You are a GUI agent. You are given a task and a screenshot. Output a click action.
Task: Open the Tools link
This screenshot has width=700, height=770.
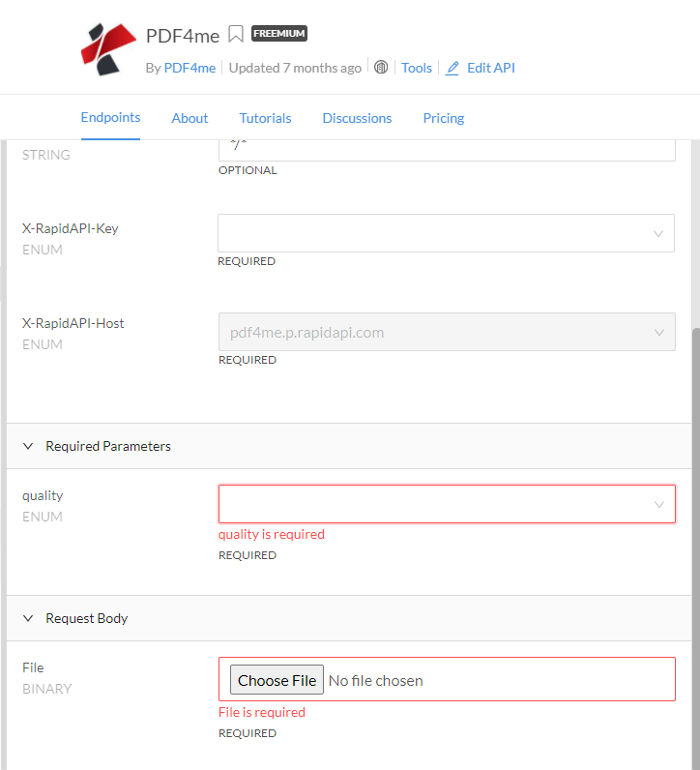[x=417, y=68]
